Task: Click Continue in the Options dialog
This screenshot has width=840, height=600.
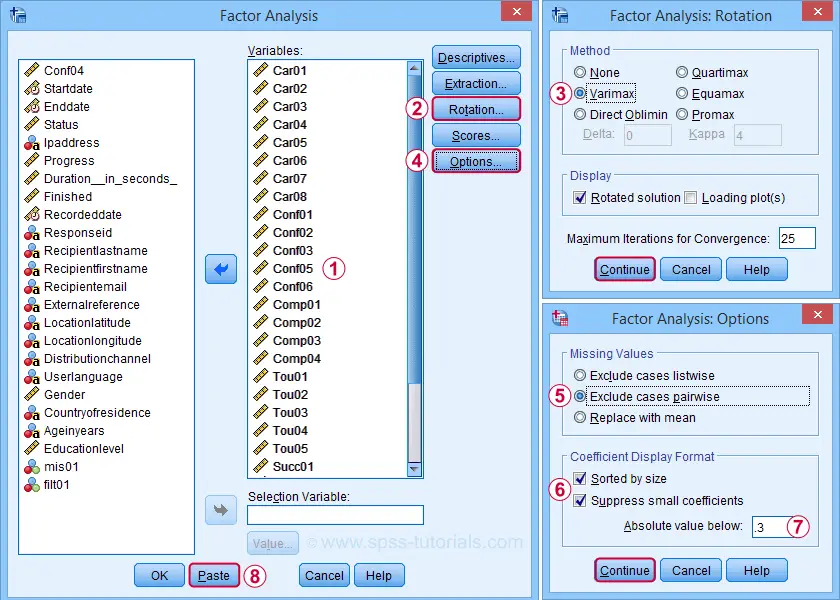Action: click(x=625, y=570)
